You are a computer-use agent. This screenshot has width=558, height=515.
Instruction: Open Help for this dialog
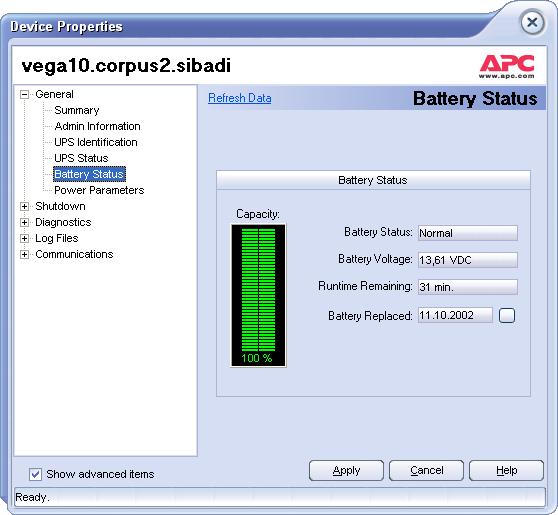pyautogui.click(x=506, y=471)
